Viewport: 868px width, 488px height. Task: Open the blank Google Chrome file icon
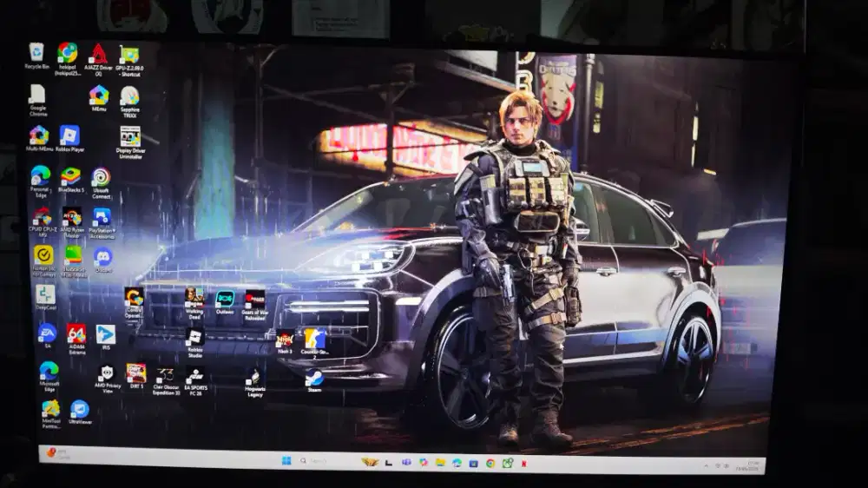point(37,100)
